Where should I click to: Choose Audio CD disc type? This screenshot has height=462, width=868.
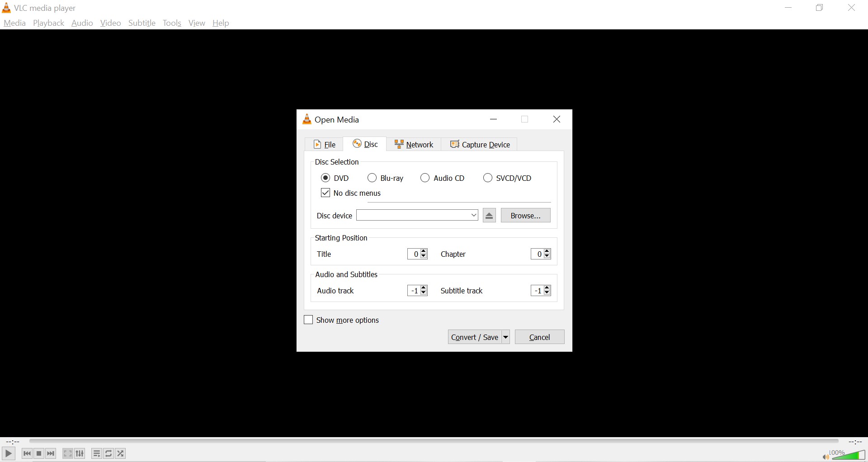425,178
